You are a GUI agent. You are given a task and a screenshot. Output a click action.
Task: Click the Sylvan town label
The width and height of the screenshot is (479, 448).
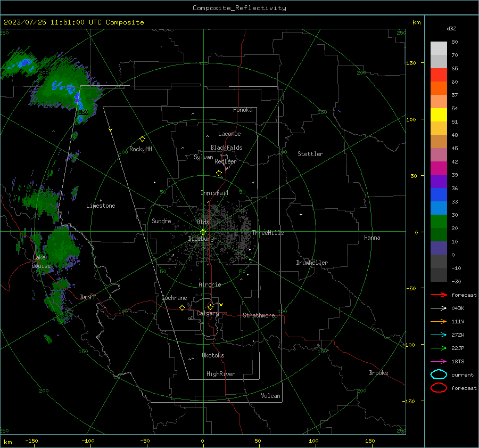point(203,157)
